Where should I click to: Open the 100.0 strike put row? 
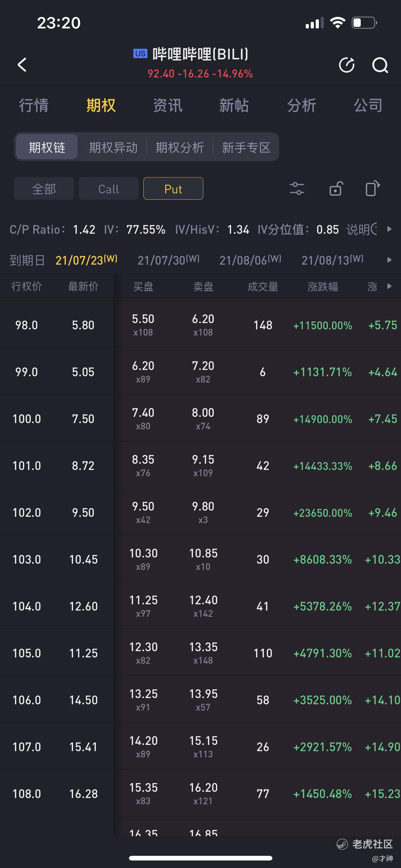pos(200,418)
